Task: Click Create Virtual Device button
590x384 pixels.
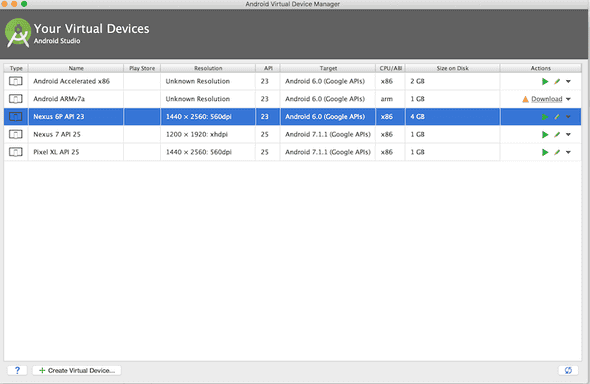Action: click(77, 370)
